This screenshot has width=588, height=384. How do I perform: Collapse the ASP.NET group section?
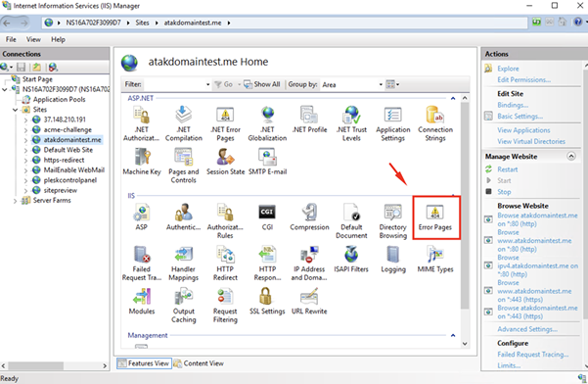tap(453, 98)
